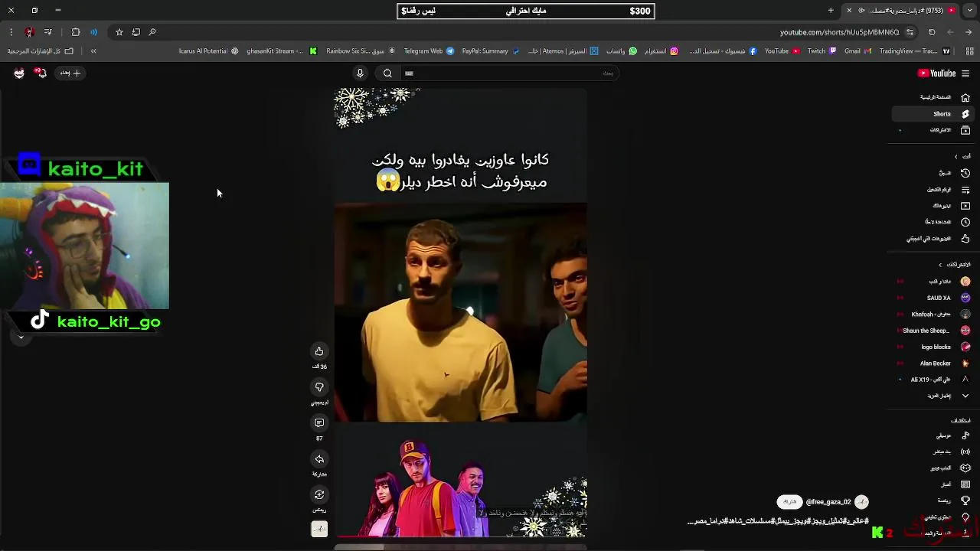The image size is (980, 551).
Task: Open Gmail bookmark
Action: pos(857,51)
